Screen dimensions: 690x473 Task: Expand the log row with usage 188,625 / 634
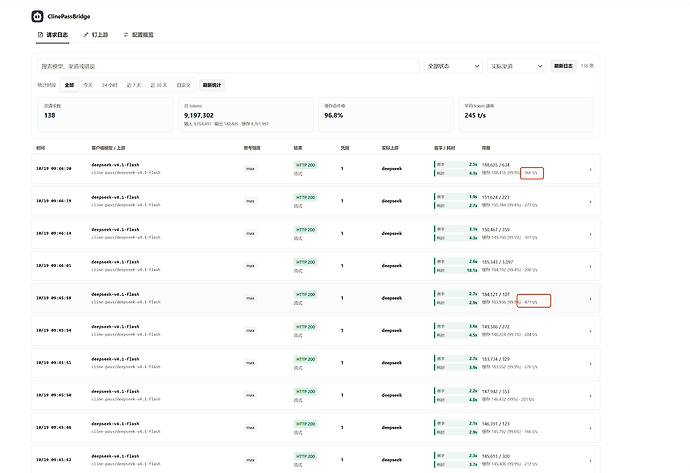pyautogui.click(x=590, y=169)
